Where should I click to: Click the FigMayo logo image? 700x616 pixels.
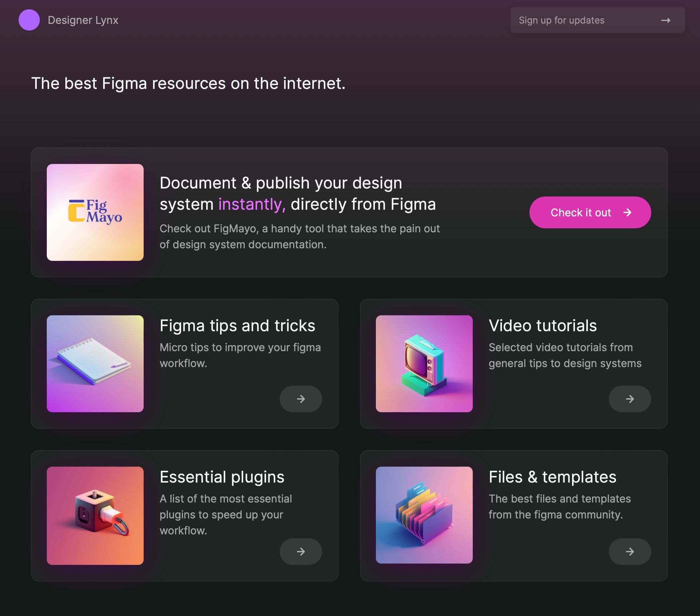[95, 212]
